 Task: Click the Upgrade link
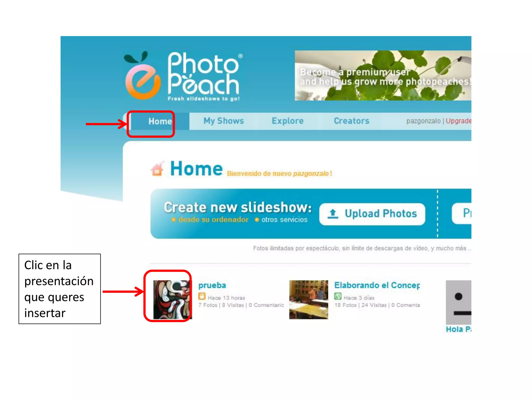click(458, 121)
